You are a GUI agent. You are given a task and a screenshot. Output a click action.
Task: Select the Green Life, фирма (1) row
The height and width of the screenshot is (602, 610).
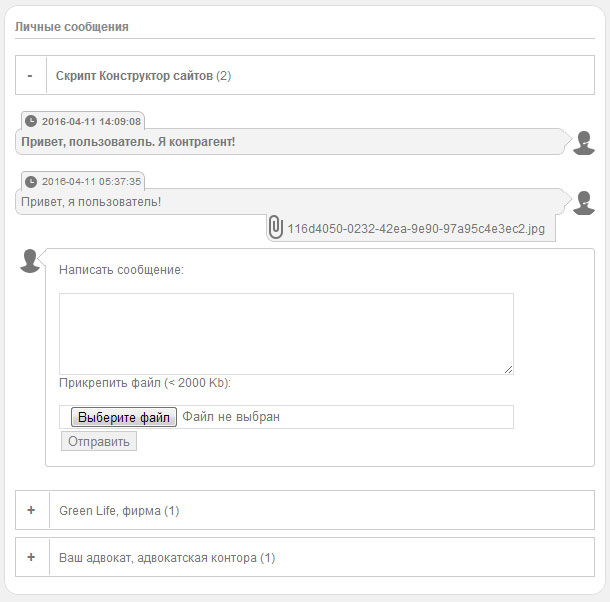point(118,510)
